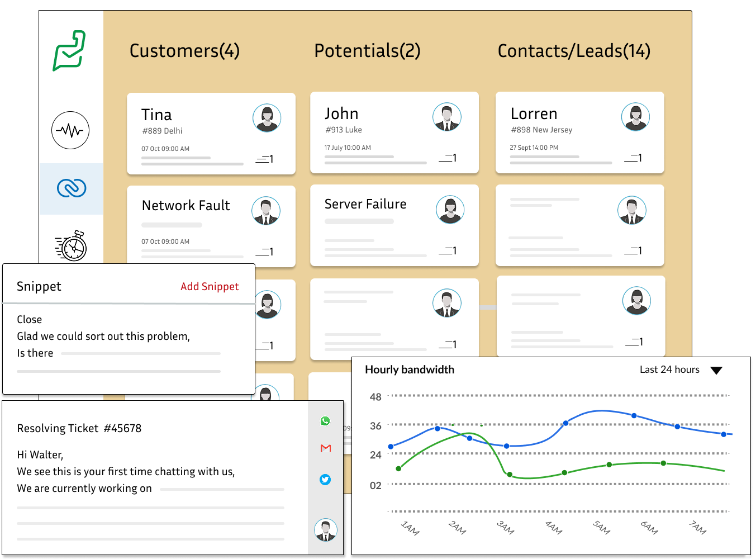Viewport: 756px width, 559px height.
Task: Choose the Twitter channel icon
Action: pos(325,480)
